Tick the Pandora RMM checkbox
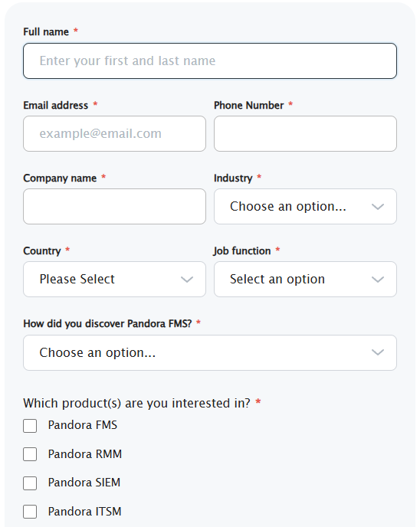The image size is (420, 527). click(x=30, y=454)
